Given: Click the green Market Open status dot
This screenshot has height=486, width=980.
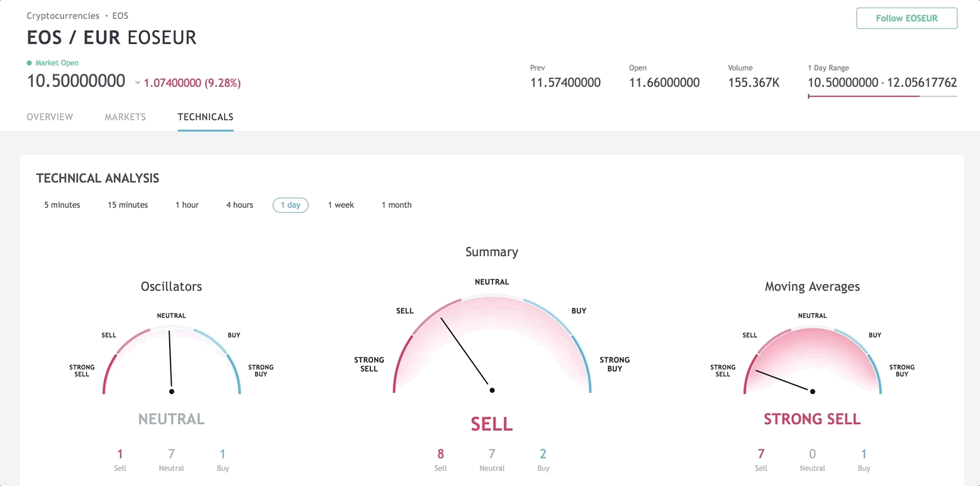Looking at the screenshot, I should click(30, 63).
